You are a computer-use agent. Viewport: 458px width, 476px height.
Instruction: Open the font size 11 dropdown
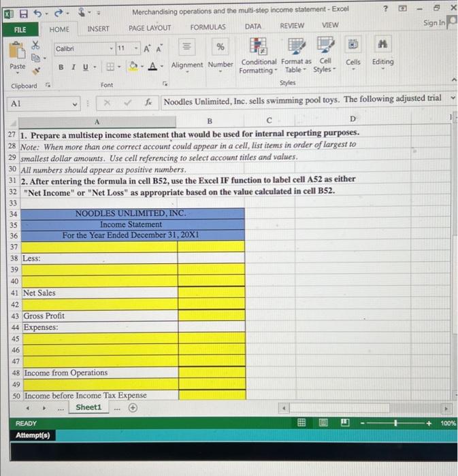136,48
